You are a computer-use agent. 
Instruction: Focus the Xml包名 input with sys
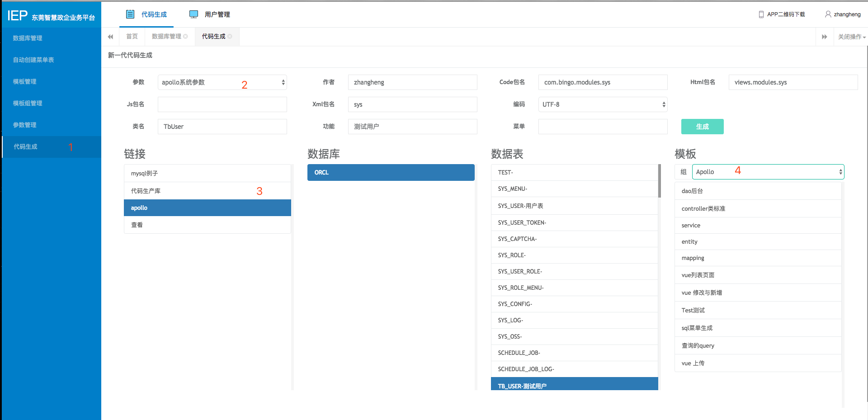point(412,104)
